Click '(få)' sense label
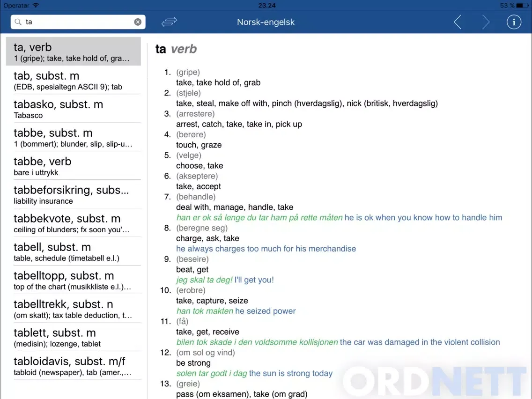 coord(182,322)
